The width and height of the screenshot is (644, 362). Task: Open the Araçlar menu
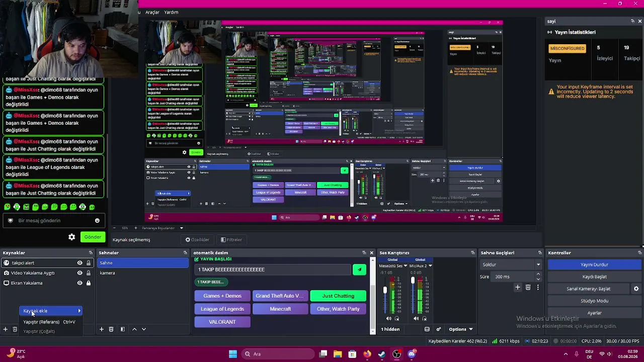click(x=152, y=12)
